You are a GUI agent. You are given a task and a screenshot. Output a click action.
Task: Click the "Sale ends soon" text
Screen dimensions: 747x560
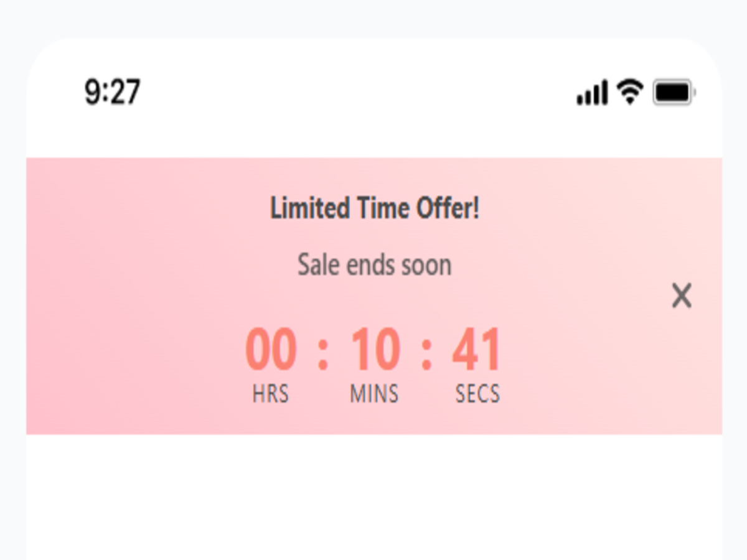coord(374,265)
